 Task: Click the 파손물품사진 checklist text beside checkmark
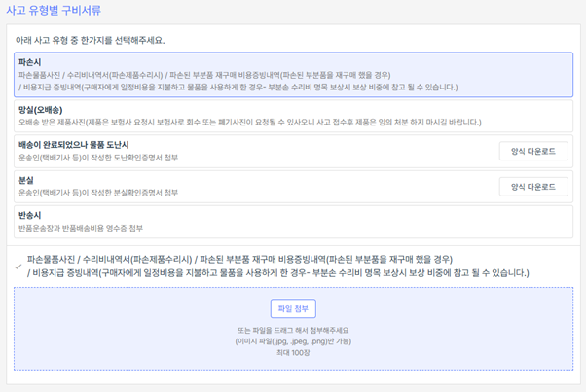(239, 259)
